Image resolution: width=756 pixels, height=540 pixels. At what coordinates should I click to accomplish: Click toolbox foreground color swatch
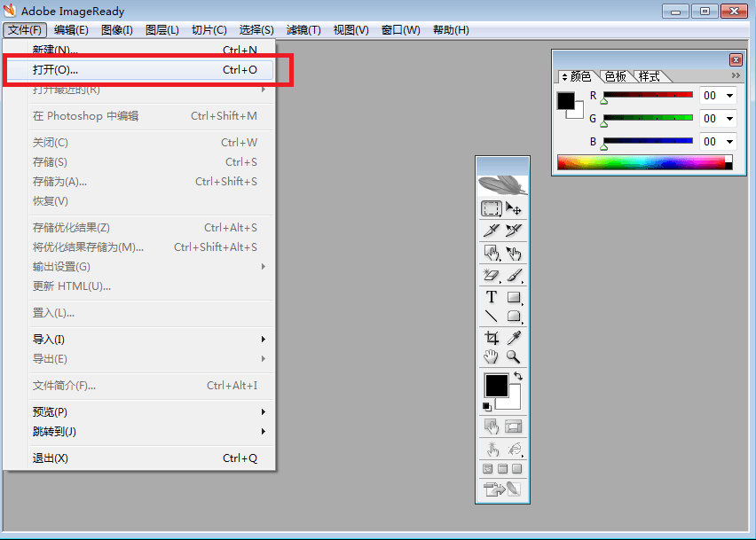tap(496, 386)
